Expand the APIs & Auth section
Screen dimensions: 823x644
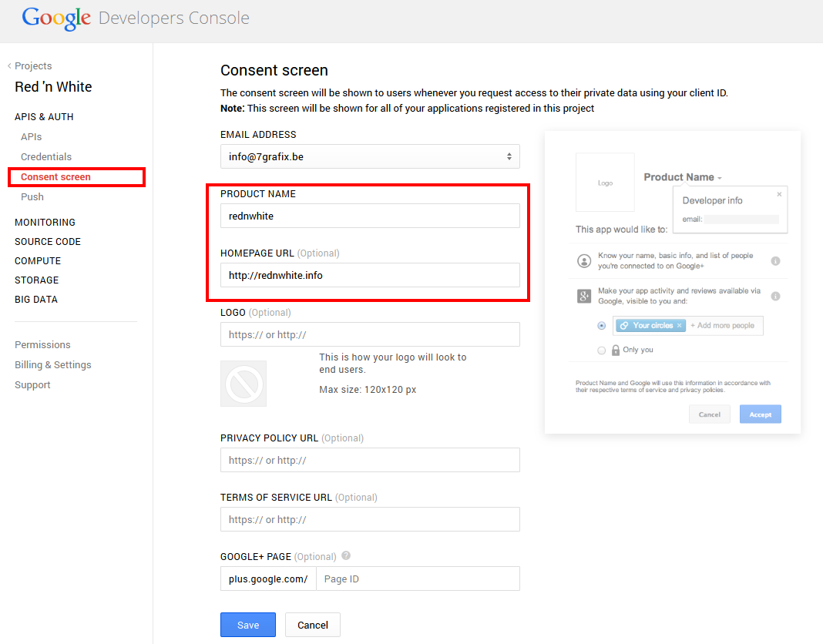tap(44, 116)
